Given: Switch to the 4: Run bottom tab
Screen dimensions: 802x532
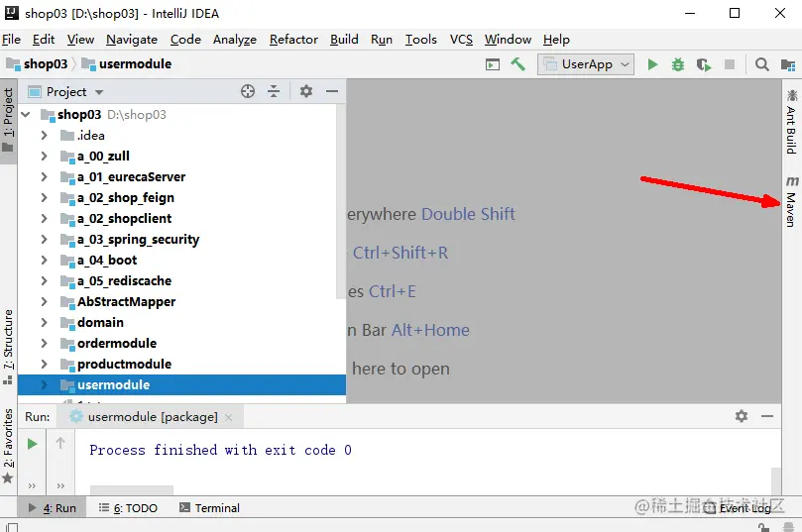Looking at the screenshot, I should 53,508.
